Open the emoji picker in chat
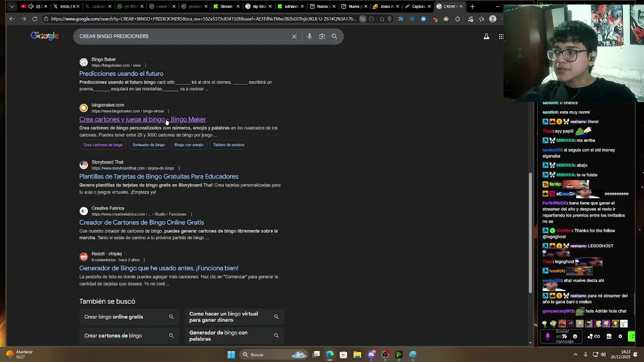The height and width of the screenshot is (362, 644). [x=575, y=336]
